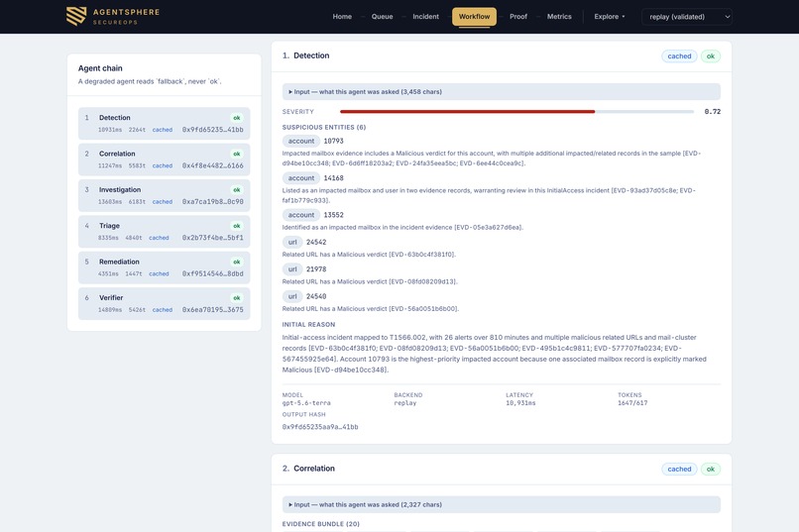Click the account tag for 13552
Screen dimensions: 799x532
(x=301, y=215)
